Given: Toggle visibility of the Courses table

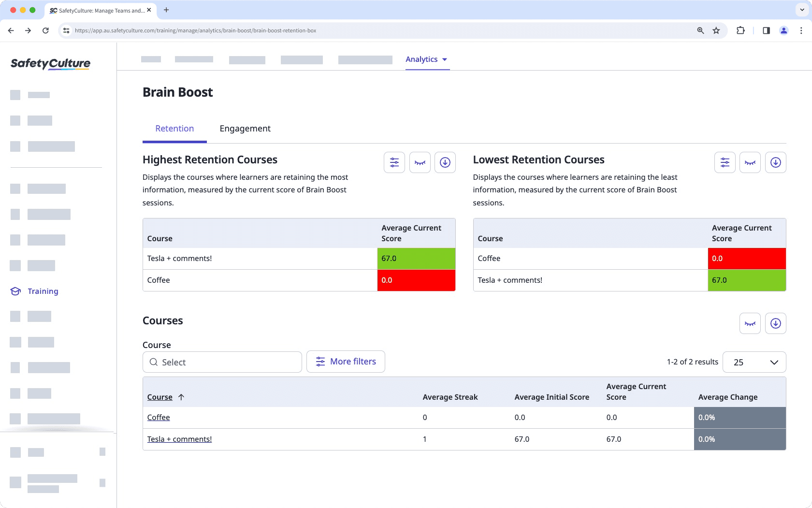Looking at the screenshot, I should tap(750, 323).
